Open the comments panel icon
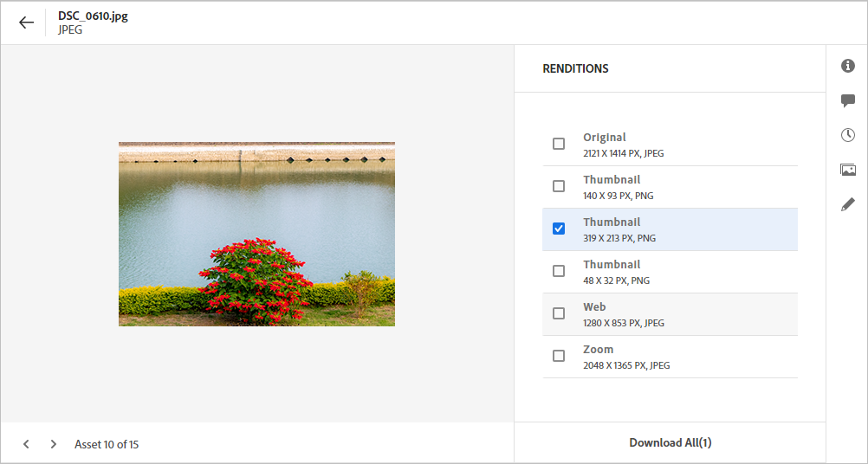The width and height of the screenshot is (868, 464). (x=848, y=101)
